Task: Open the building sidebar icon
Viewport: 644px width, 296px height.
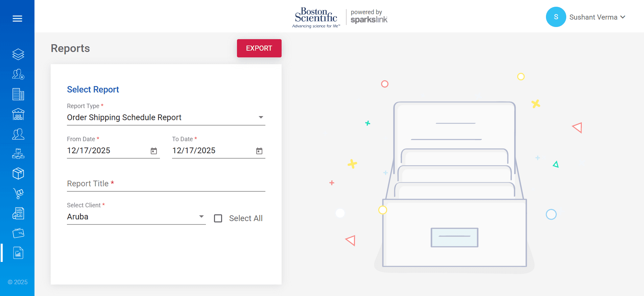Action: click(x=18, y=94)
